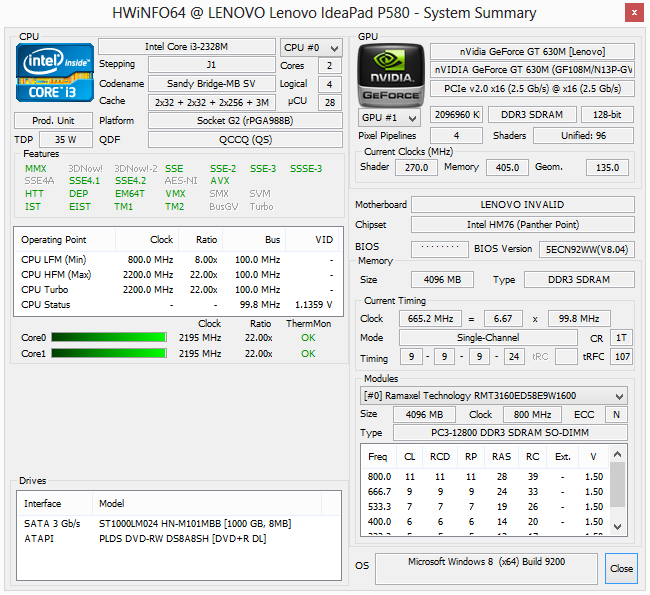Viewport: 650px width, 595px height.
Task: Click the nVidia GeForce GT 630M [Lenovo] field
Action: (532, 52)
